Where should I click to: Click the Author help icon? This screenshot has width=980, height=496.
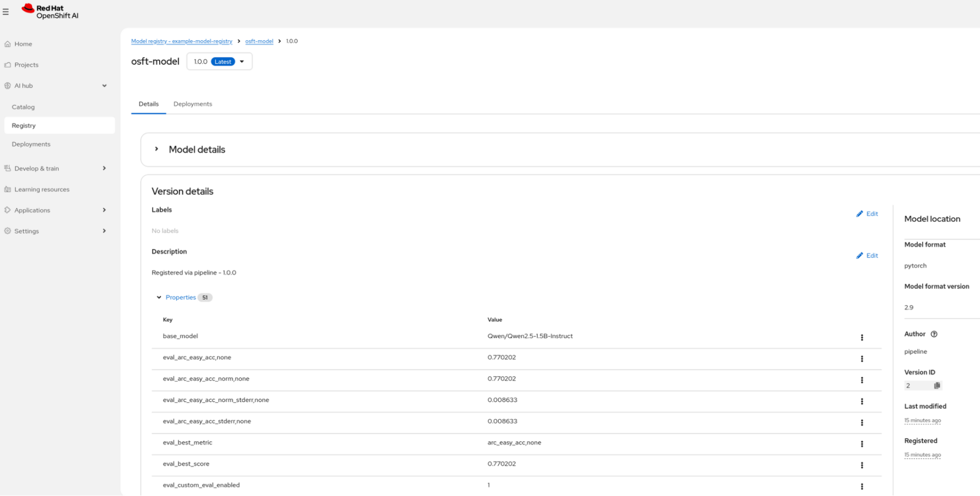point(934,334)
